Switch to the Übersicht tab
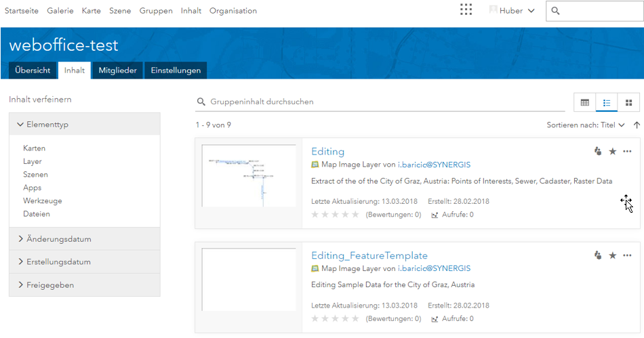The width and height of the screenshot is (644, 338). click(x=33, y=70)
